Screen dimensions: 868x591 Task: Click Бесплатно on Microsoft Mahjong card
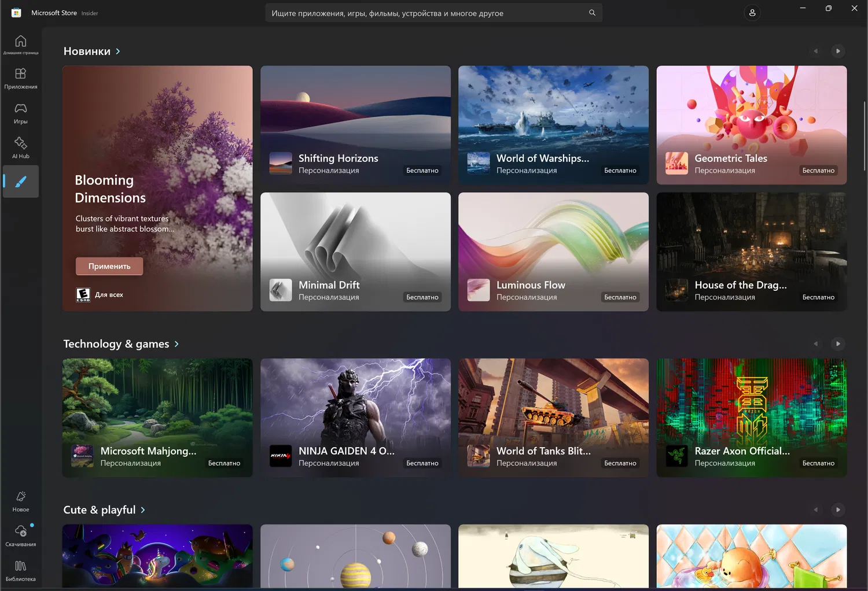224,463
